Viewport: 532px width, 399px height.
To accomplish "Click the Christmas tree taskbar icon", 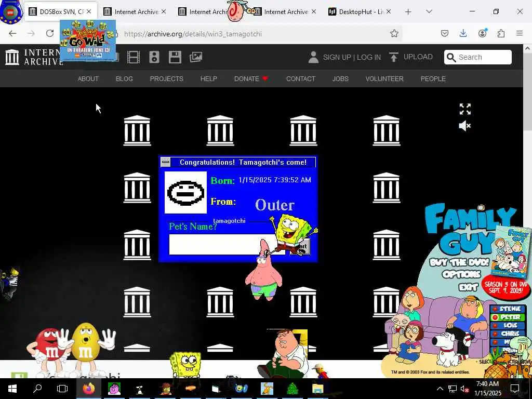I will tap(292, 389).
